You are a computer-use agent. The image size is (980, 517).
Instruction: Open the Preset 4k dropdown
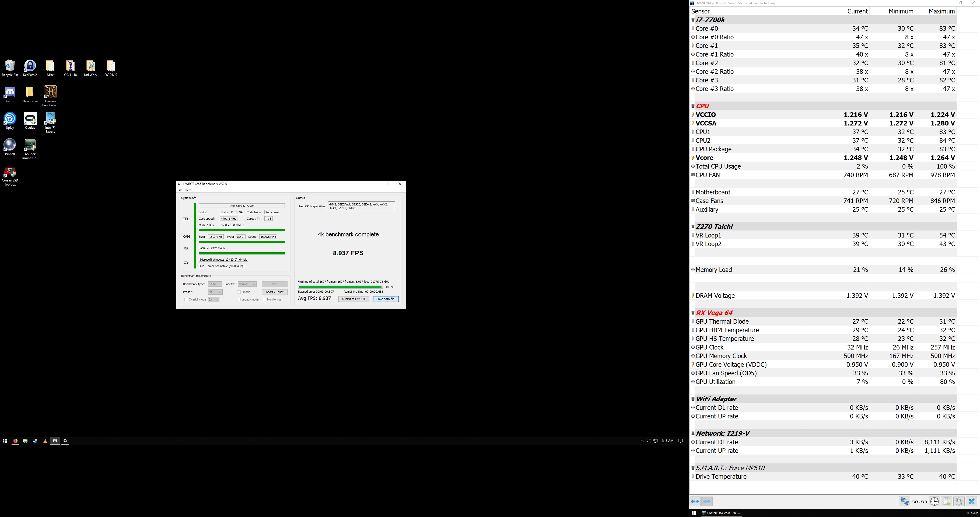coord(215,292)
